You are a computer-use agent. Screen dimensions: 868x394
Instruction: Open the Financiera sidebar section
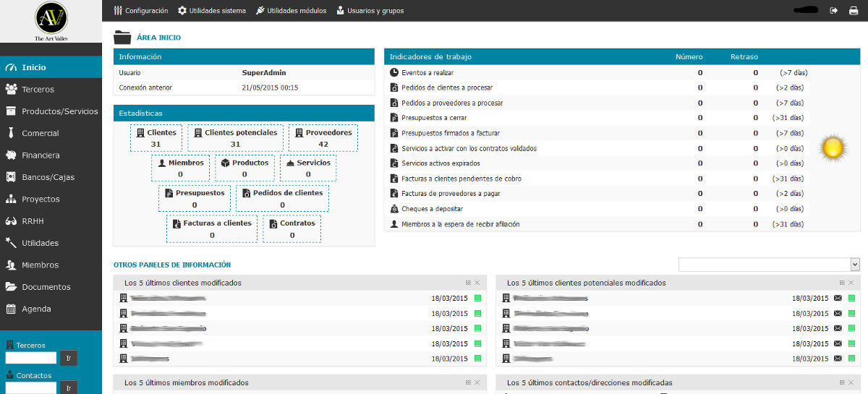point(51,155)
